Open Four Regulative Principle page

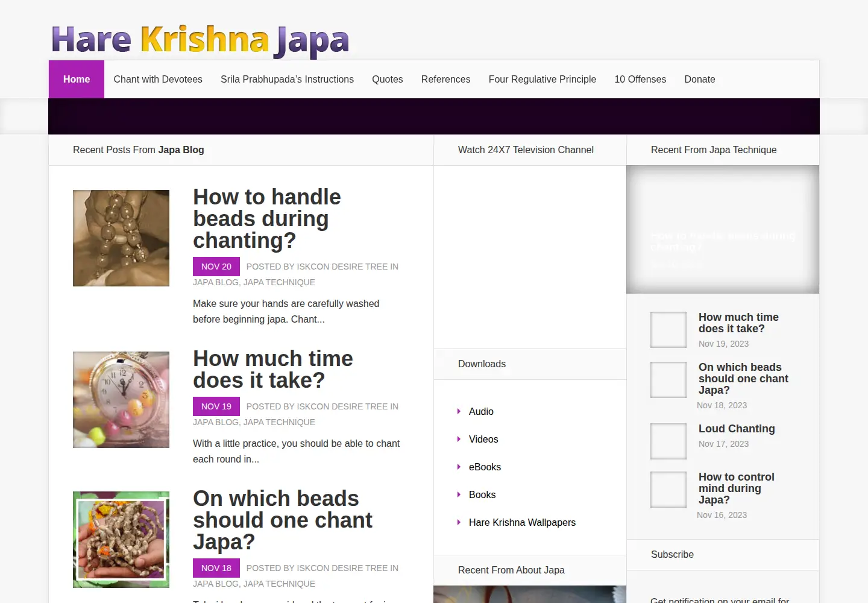[542, 79]
